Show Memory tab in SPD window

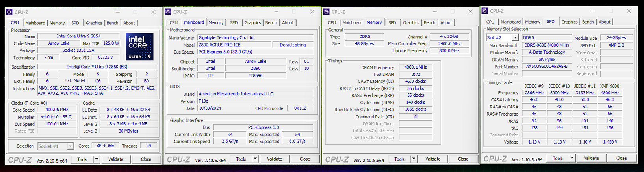coord(533,22)
